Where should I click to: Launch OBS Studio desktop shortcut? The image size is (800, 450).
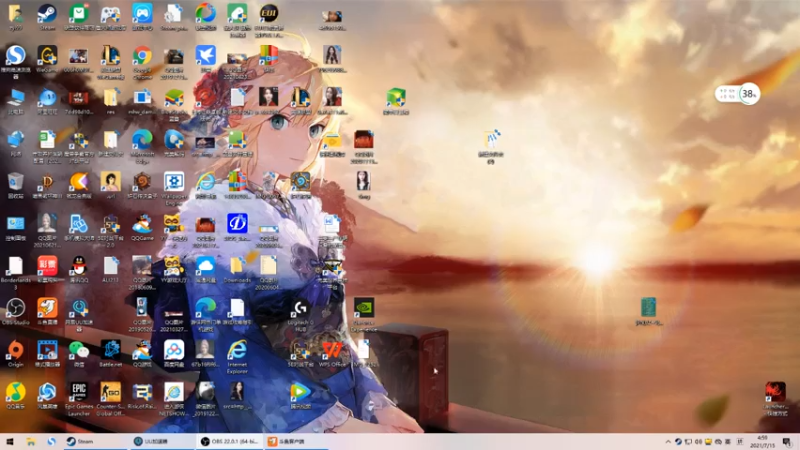point(15,311)
